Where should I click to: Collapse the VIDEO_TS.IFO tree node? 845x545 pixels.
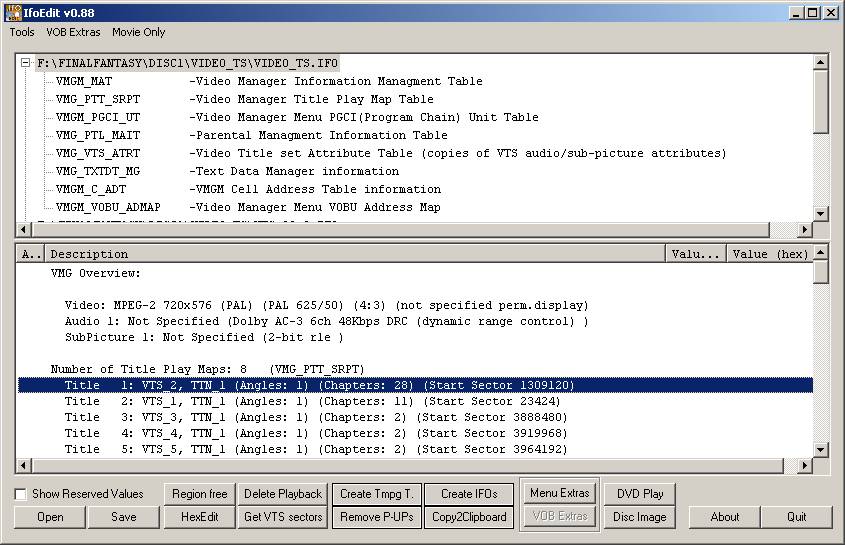pyautogui.click(x=27, y=63)
